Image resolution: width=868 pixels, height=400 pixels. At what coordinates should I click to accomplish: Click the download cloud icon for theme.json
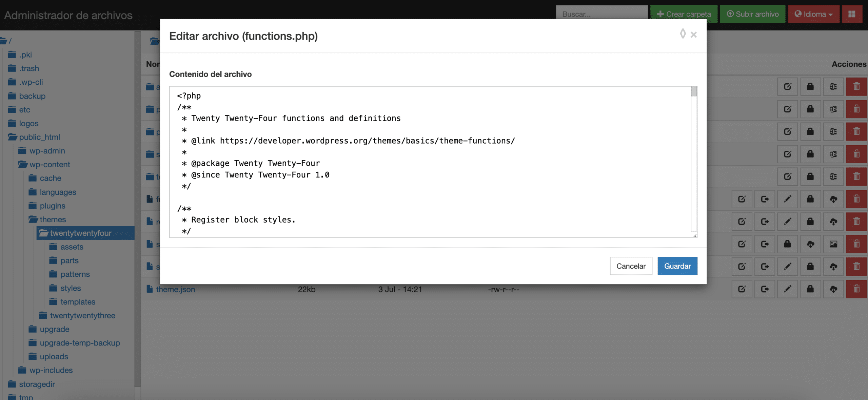tap(833, 289)
